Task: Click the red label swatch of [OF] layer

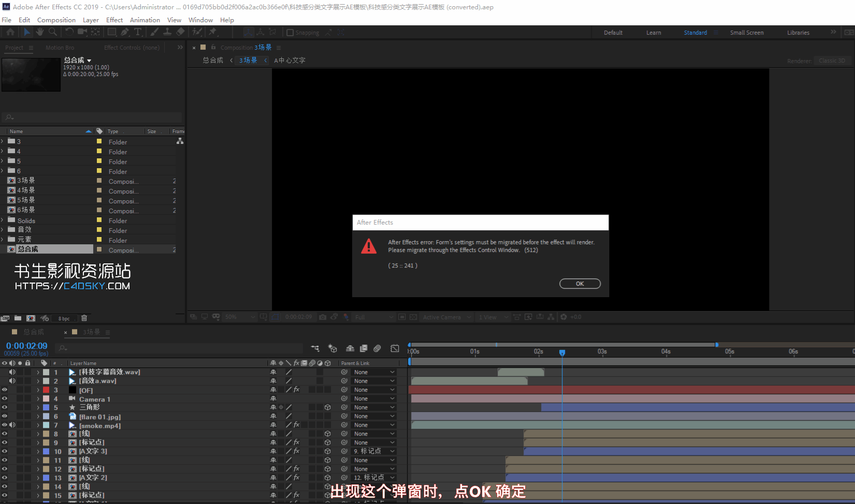Action: tap(46, 390)
